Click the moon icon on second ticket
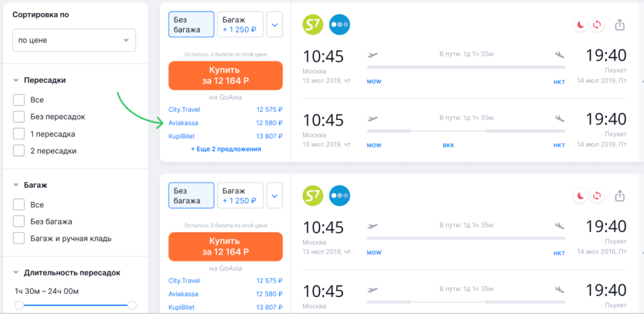The width and height of the screenshot is (644, 314). tap(579, 196)
